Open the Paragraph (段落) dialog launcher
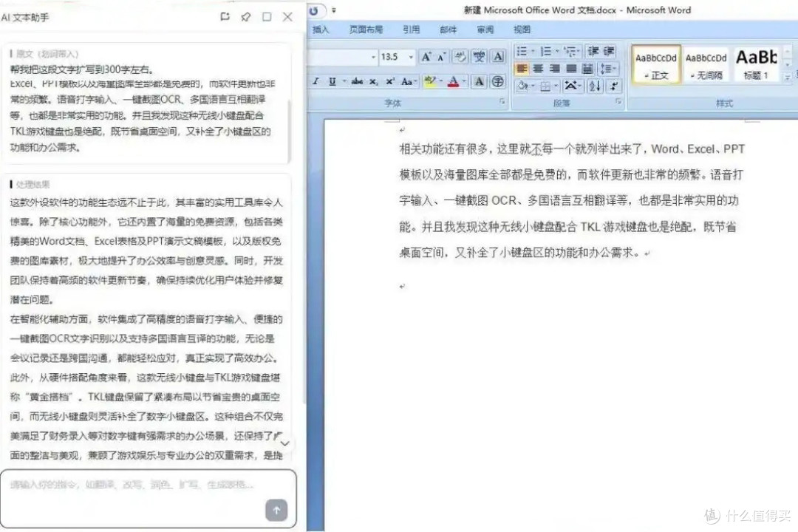The width and height of the screenshot is (798, 532). point(618,102)
